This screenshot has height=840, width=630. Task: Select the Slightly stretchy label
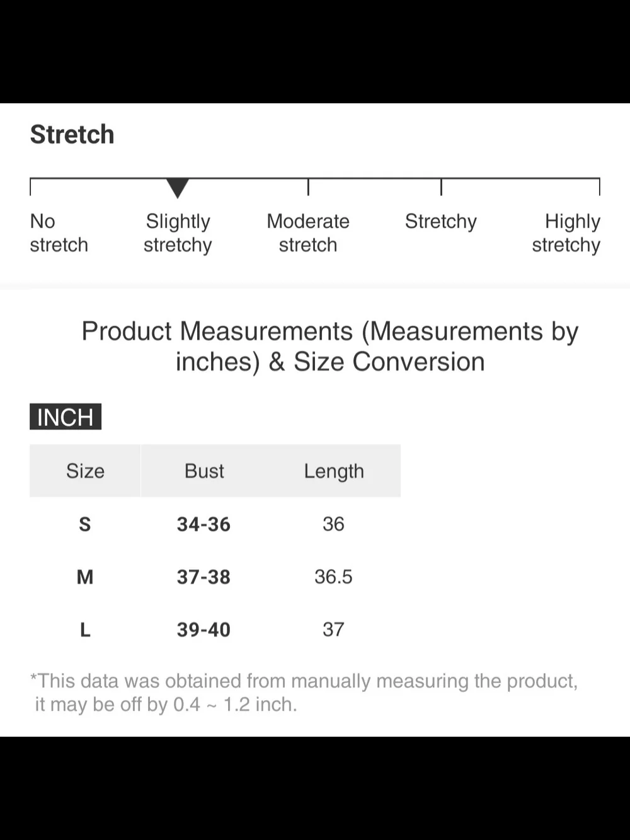coord(178,233)
